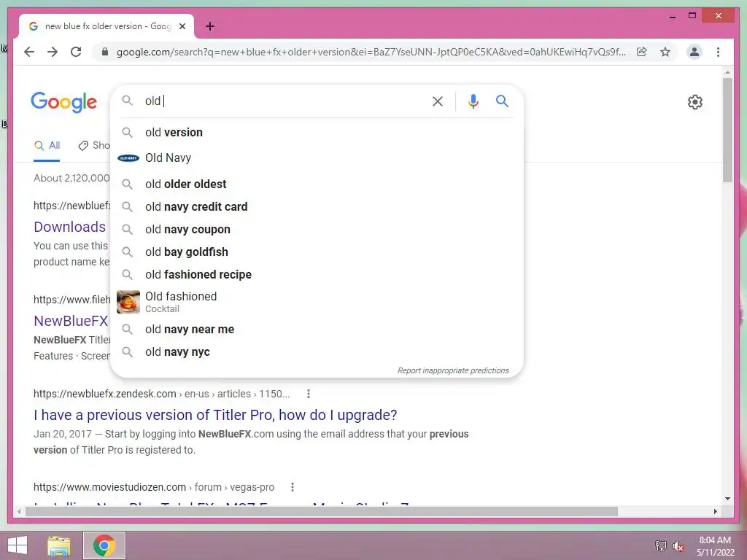Open the muted volume tray icon

[x=678, y=546]
